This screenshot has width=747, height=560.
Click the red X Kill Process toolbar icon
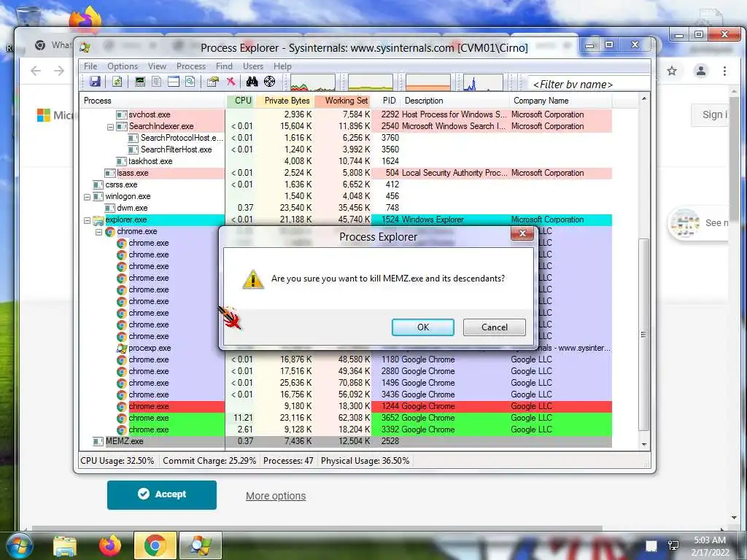click(x=231, y=82)
